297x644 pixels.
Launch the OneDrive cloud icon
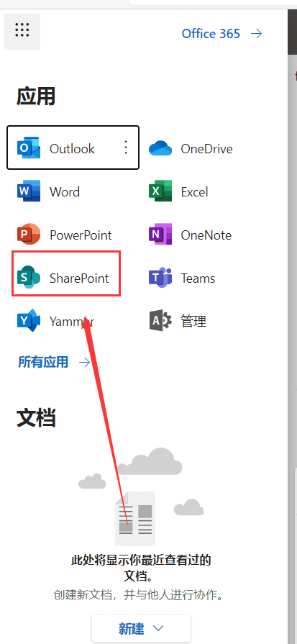pyautogui.click(x=160, y=148)
